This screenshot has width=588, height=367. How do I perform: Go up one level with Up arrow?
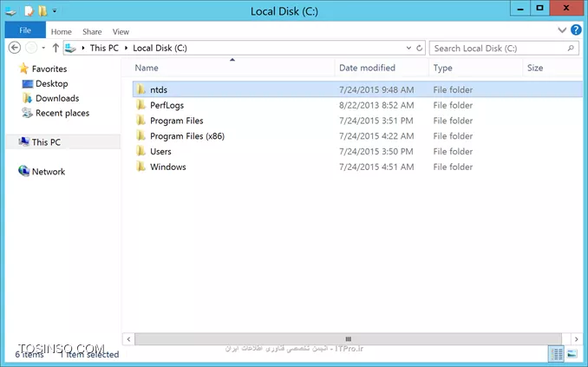pyautogui.click(x=56, y=48)
